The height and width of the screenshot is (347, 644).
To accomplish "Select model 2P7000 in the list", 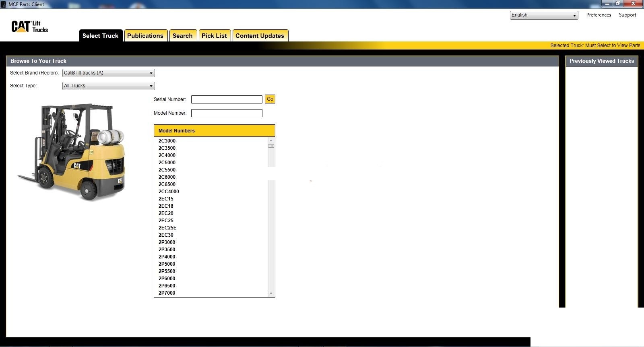I will coord(167,293).
